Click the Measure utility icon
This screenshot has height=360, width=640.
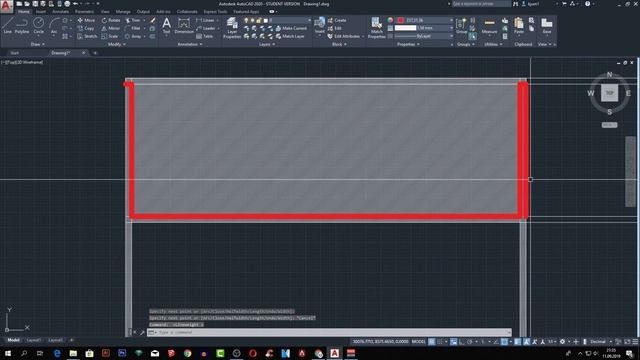[489, 25]
